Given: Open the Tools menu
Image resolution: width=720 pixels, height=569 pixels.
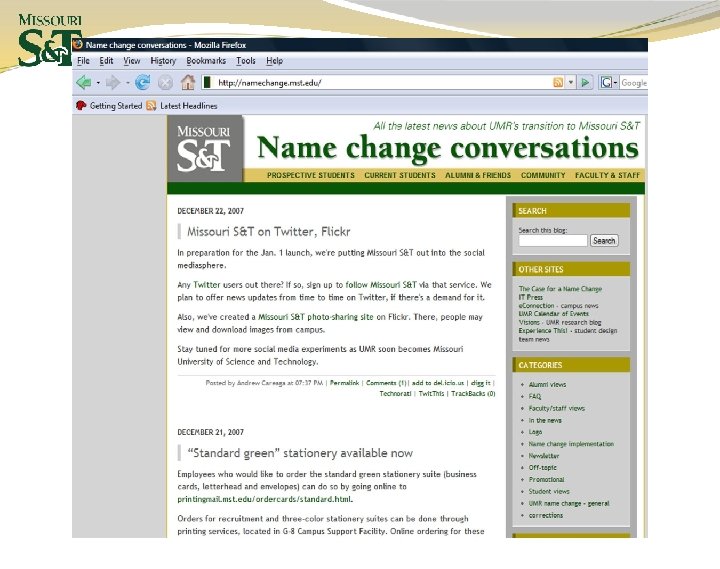Looking at the screenshot, I should coord(246,61).
